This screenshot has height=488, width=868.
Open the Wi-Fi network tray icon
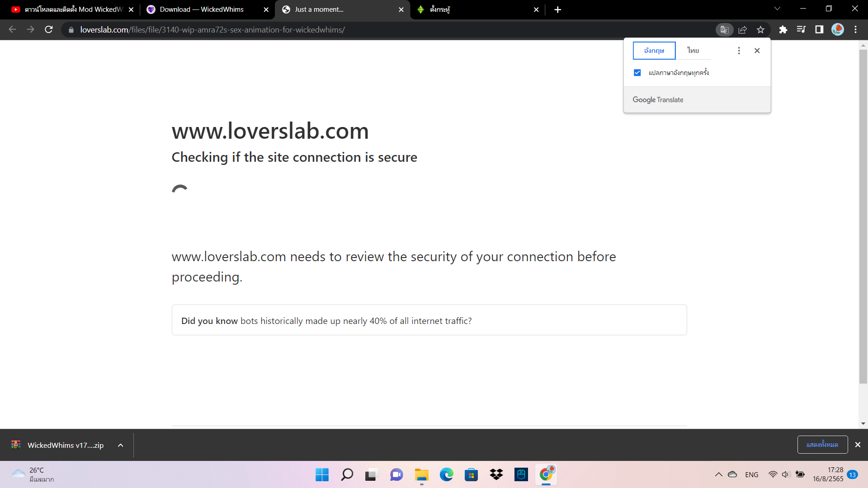click(773, 474)
